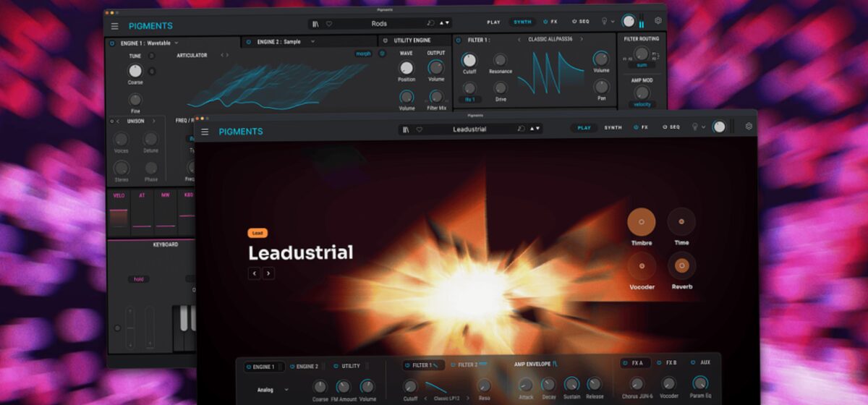The image size is (868, 405).
Task: Select the SEQ tab in Leadustrial window
Action: tap(671, 127)
